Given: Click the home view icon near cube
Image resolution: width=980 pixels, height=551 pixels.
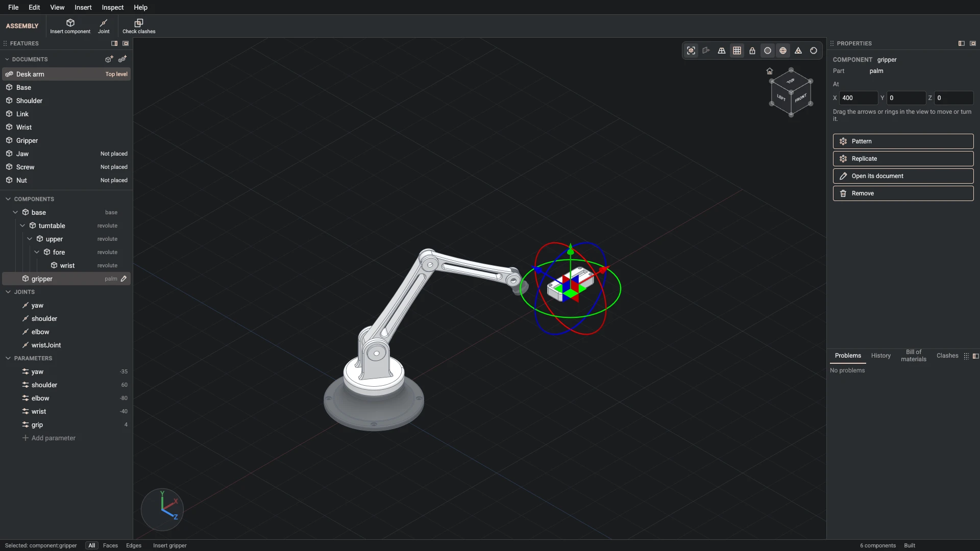Looking at the screenshot, I should [x=770, y=71].
